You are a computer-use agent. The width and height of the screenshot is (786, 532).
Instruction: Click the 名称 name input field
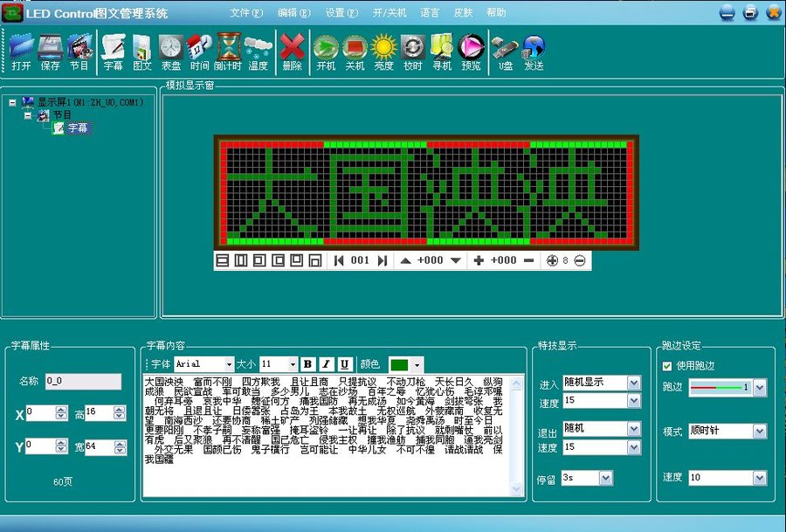[83, 381]
